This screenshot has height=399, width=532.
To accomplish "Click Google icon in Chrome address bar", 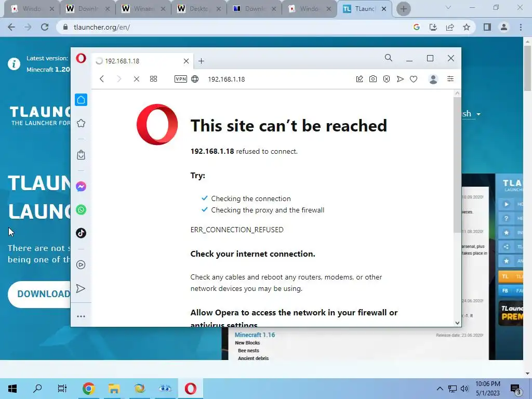I will click(x=416, y=27).
